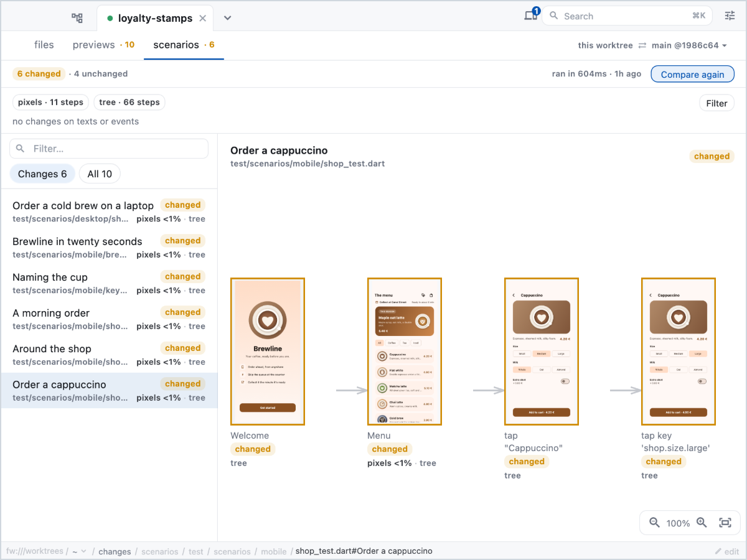Expand the tab list chevron
This screenshot has width=747, height=560.
pyautogui.click(x=227, y=18)
